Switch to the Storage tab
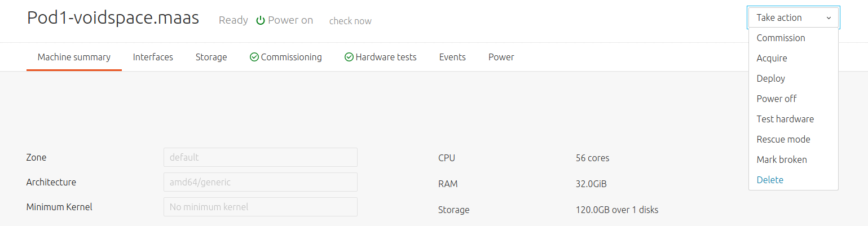868x226 pixels. coord(212,57)
